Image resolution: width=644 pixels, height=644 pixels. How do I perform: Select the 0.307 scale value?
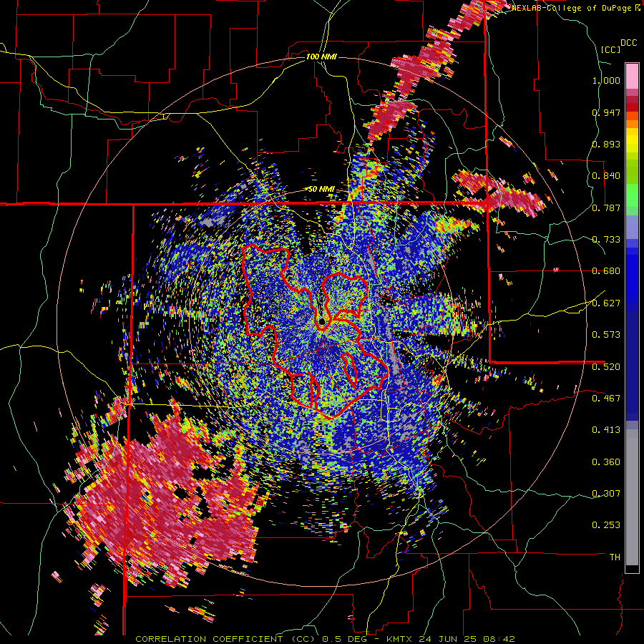pos(606,494)
